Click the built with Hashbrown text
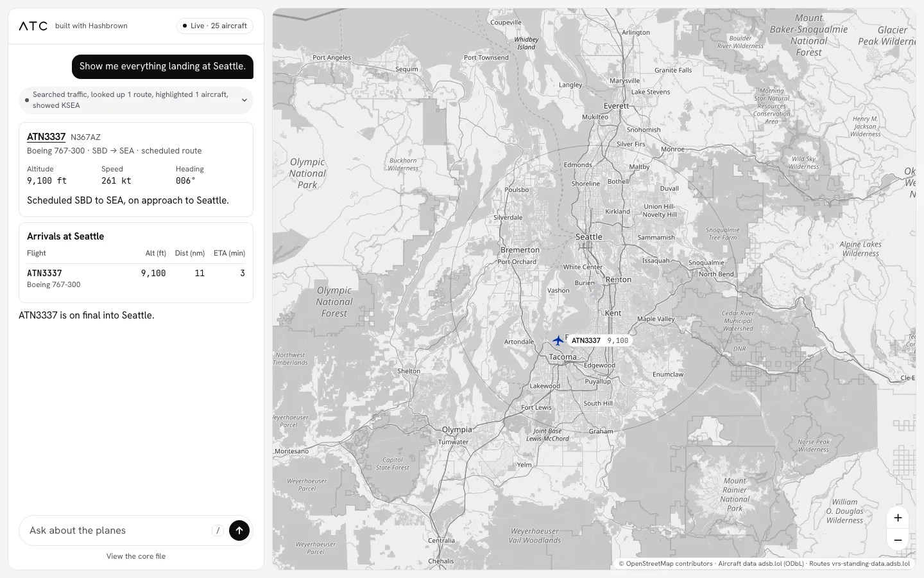924x578 pixels. [91, 26]
